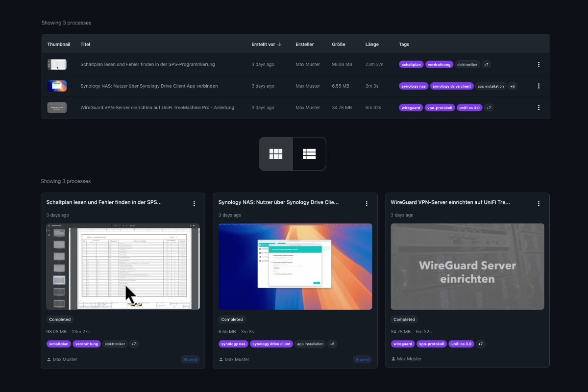The width and height of the screenshot is (588, 392).
Task: Switch to list view layout
Action: pos(309,154)
